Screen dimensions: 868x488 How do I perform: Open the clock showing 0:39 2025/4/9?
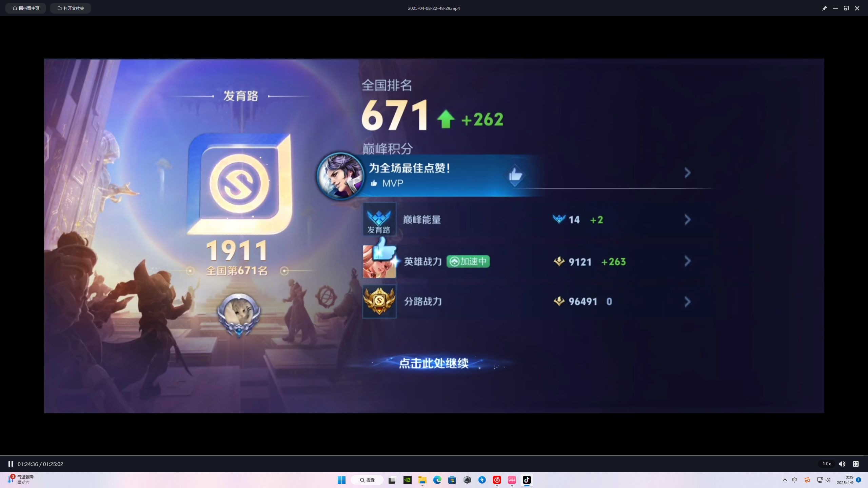click(x=845, y=480)
